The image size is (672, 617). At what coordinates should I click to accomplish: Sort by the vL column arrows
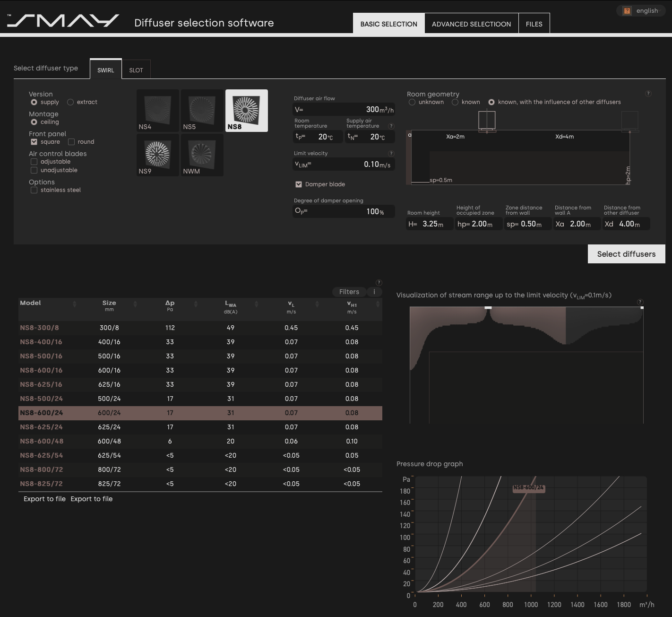[x=317, y=304]
